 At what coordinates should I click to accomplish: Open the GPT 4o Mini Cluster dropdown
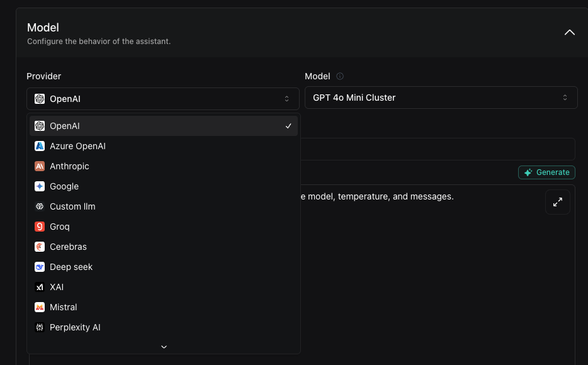click(x=441, y=98)
